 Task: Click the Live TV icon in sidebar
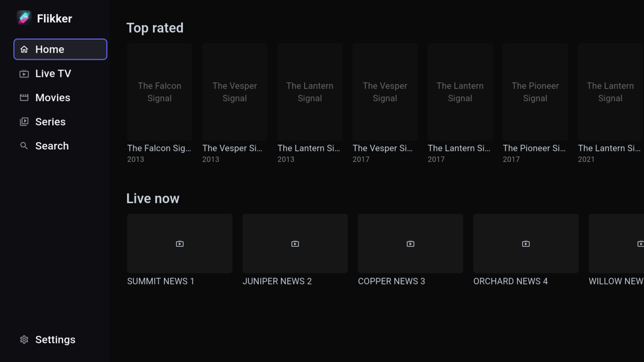click(x=24, y=73)
